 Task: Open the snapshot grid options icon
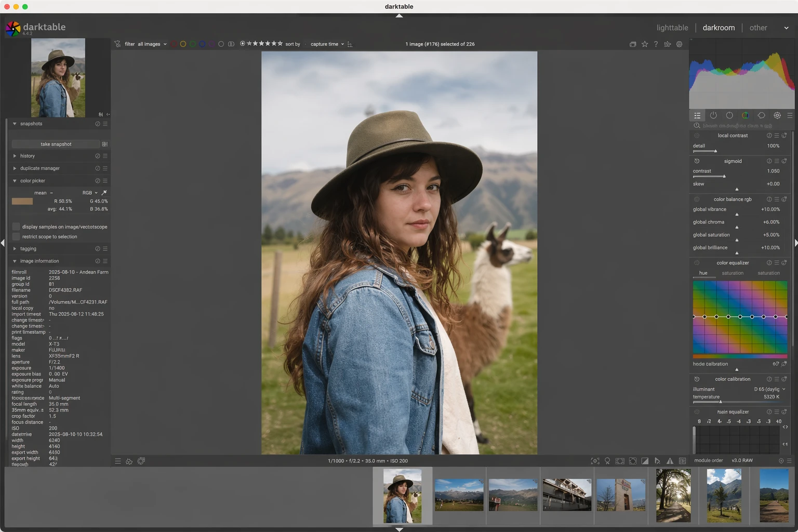[105, 144]
